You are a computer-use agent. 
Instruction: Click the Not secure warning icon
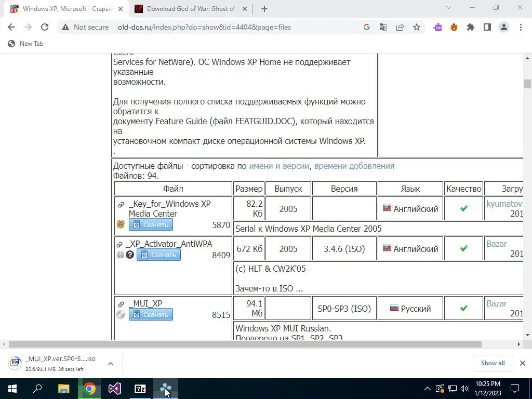coord(65,27)
